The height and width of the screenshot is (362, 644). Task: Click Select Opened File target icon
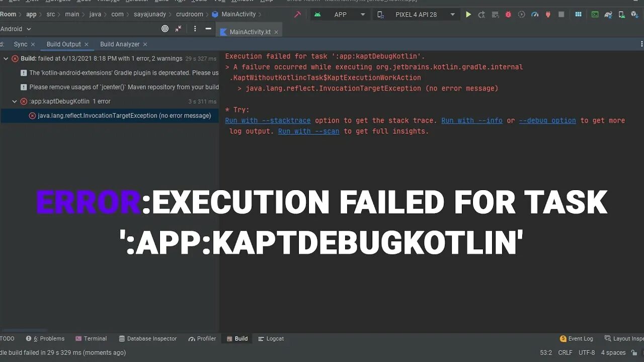pyautogui.click(x=165, y=29)
